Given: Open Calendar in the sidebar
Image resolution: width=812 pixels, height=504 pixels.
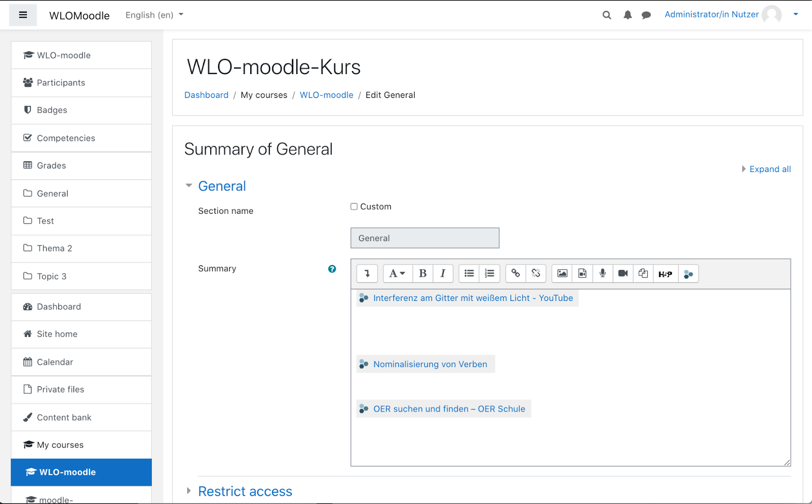Looking at the screenshot, I should coord(81,362).
